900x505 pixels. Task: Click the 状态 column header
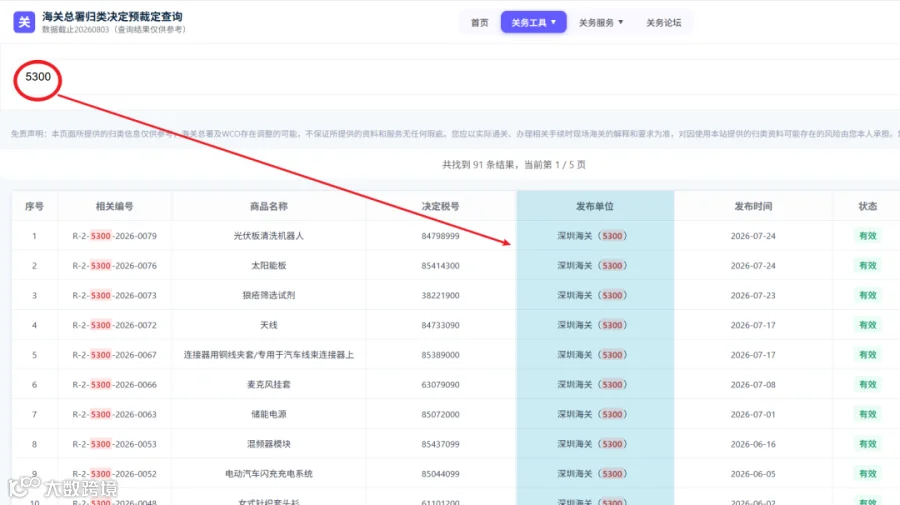[867, 206]
